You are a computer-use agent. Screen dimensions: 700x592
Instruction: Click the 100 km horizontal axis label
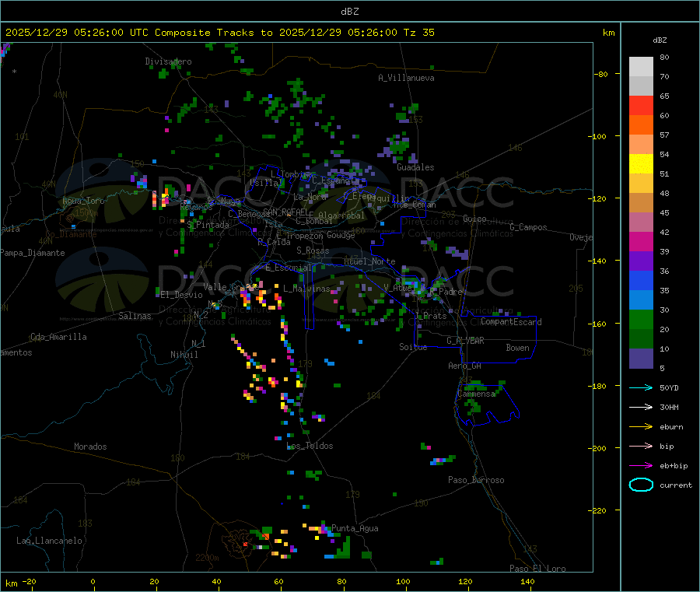(x=403, y=581)
